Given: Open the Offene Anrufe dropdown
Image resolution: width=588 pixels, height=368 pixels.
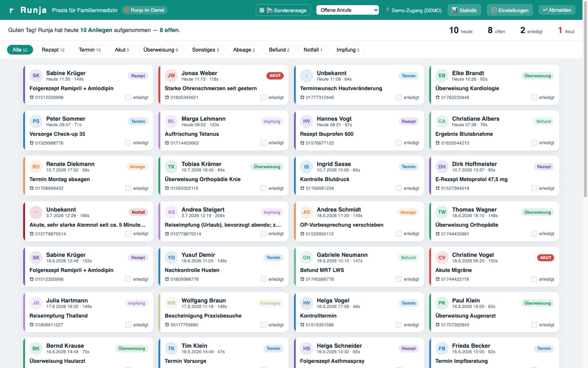Looking at the screenshot, I should click(x=347, y=10).
